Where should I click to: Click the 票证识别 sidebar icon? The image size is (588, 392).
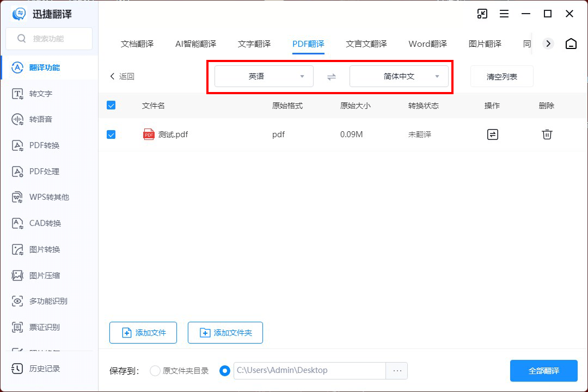(17, 327)
